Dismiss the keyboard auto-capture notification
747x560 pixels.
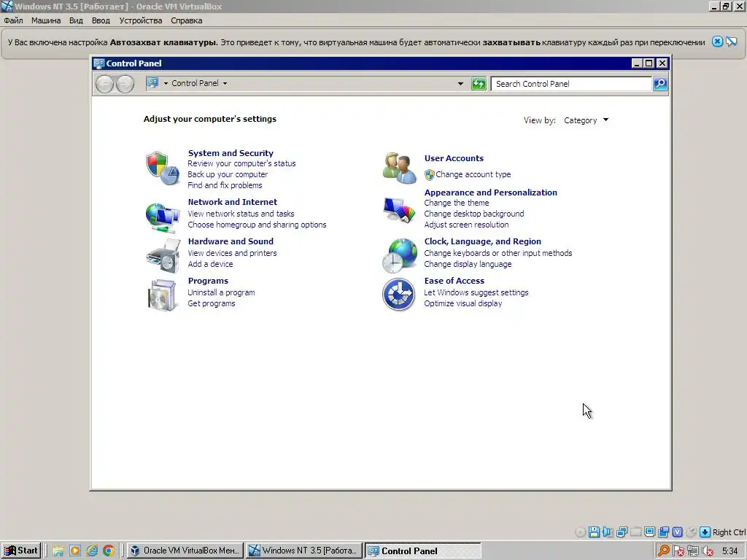[x=717, y=42]
